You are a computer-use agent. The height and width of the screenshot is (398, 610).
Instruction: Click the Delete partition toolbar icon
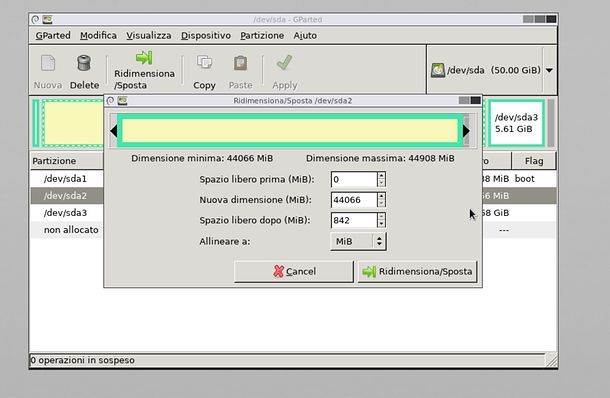(x=84, y=63)
